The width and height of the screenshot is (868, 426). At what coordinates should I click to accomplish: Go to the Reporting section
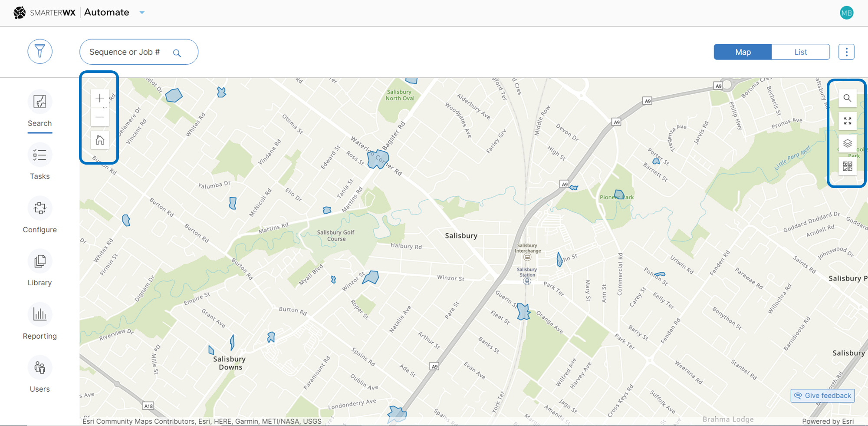(40, 321)
